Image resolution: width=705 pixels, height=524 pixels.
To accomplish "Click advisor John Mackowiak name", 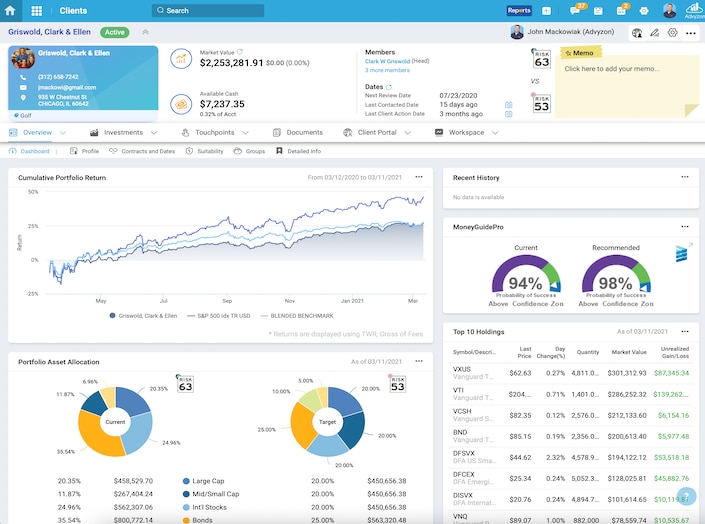I will pyautogui.click(x=571, y=32).
